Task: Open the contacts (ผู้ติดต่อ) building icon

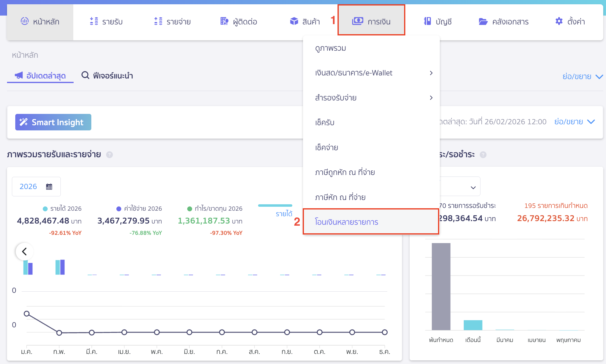Action: pyautogui.click(x=224, y=21)
